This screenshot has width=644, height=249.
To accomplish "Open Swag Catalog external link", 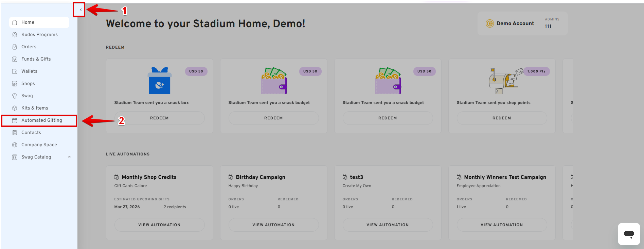I will pyautogui.click(x=36, y=157).
